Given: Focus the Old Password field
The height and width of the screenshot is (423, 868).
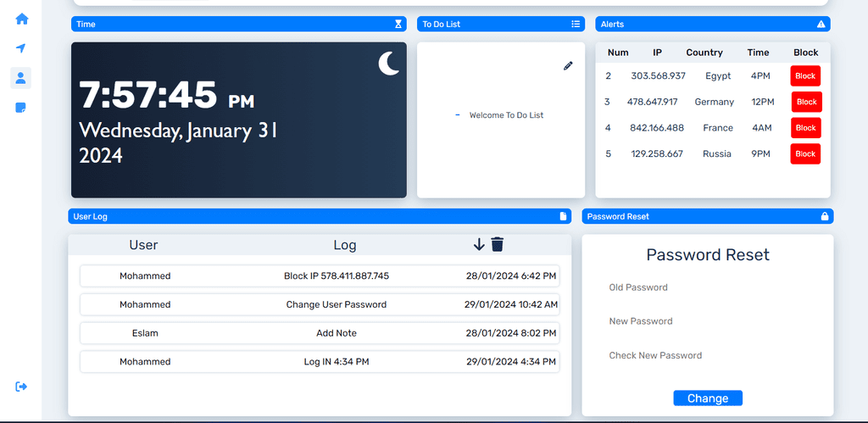Looking at the screenshot, I should (708, 287).
